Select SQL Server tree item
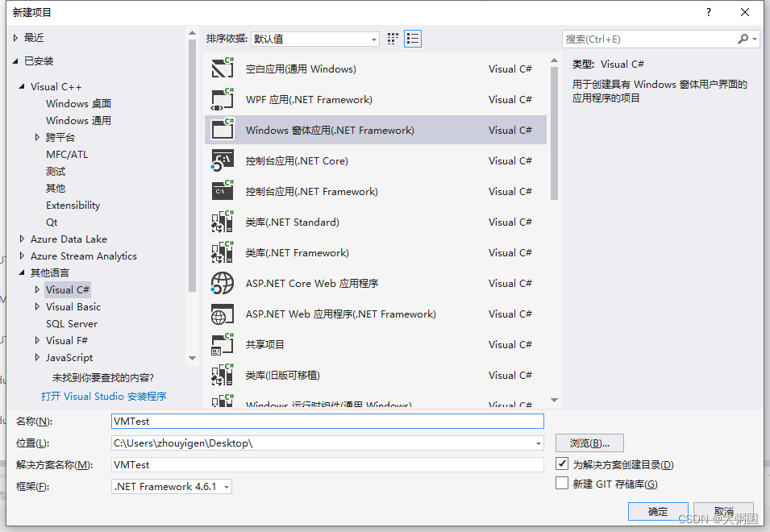770x532 pixels. tap(72, 323)
